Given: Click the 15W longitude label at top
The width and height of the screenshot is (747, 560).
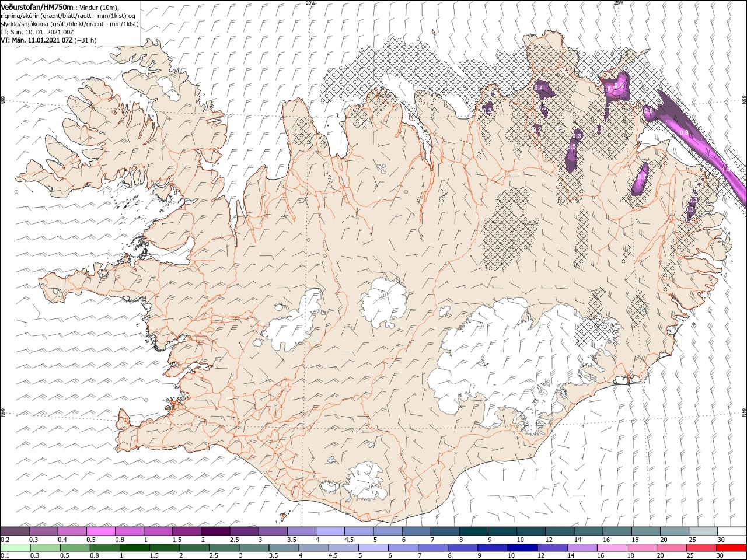Looking at the screenshot, I should 618,3.
